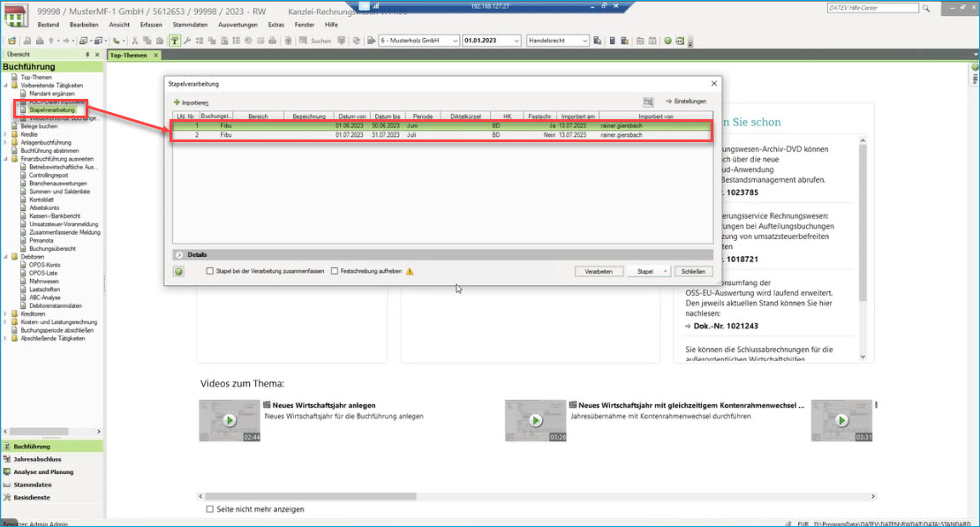980x527 pixels.
Task: Open Primanota in the tree
Action: point(41,241)
